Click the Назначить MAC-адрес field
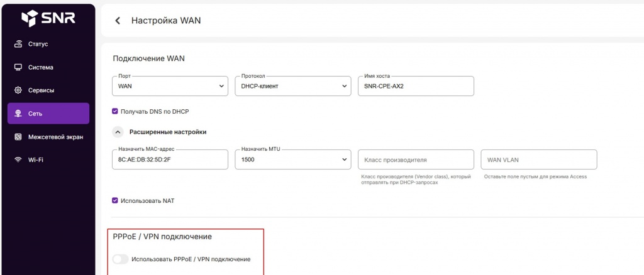The width and height of the screenshot is (644, 275). tap(170, 159)
